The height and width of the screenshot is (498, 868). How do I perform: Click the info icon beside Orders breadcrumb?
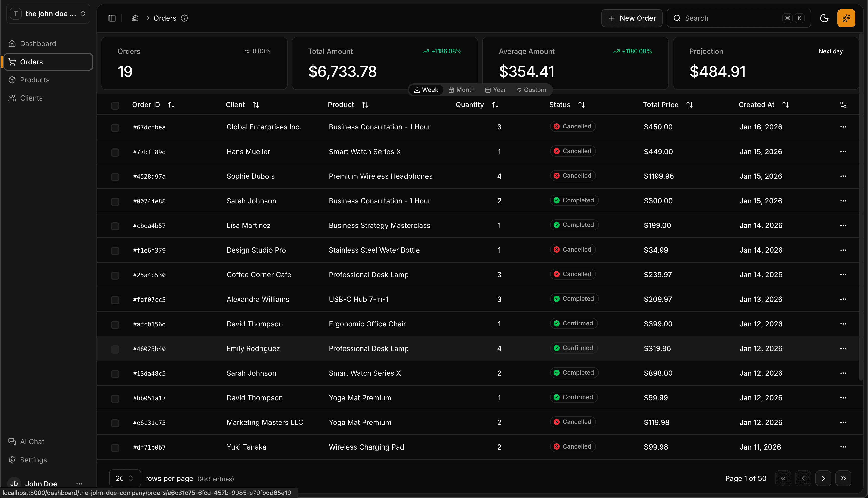[x=184, y=18]
